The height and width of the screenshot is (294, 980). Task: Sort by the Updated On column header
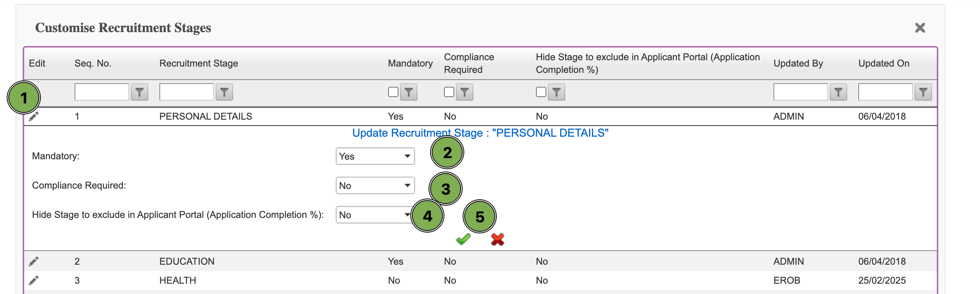click(884, 63)
